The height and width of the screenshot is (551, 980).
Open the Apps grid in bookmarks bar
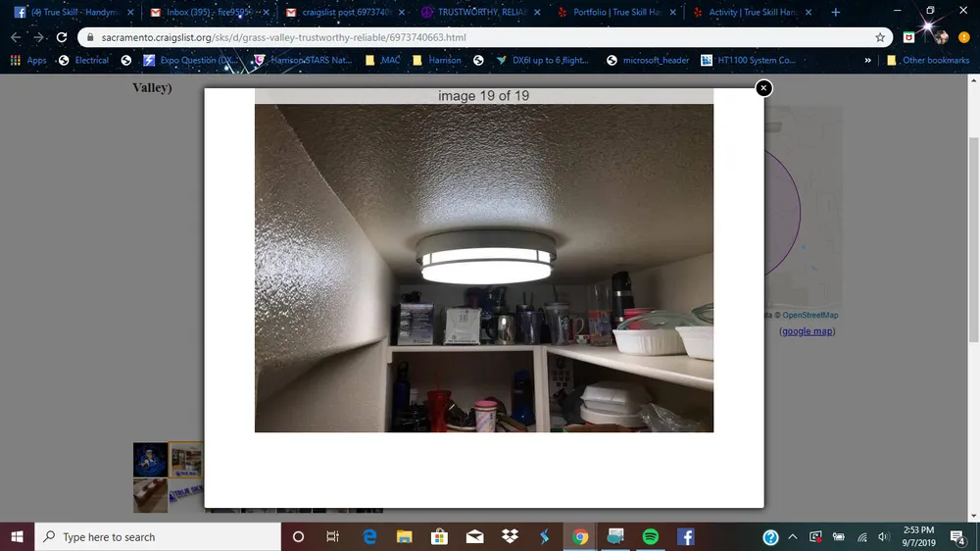[x=28, y=60]
